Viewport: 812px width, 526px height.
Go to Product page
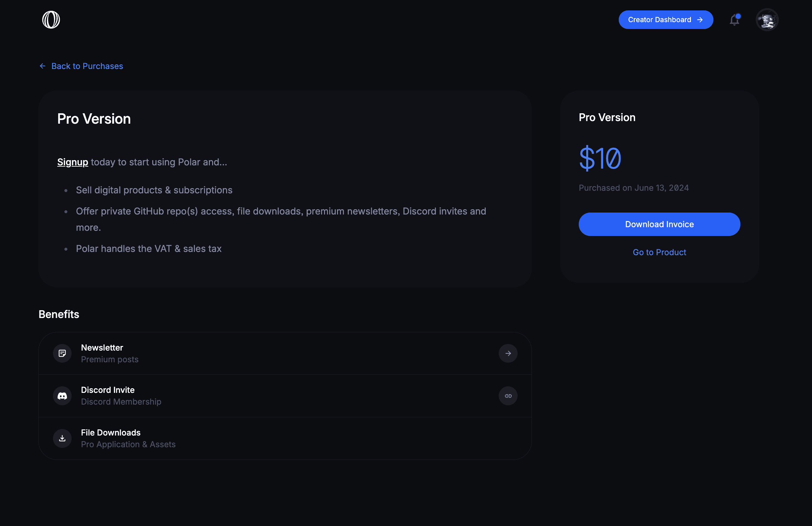pyautogui.click(x=659, y=252)
